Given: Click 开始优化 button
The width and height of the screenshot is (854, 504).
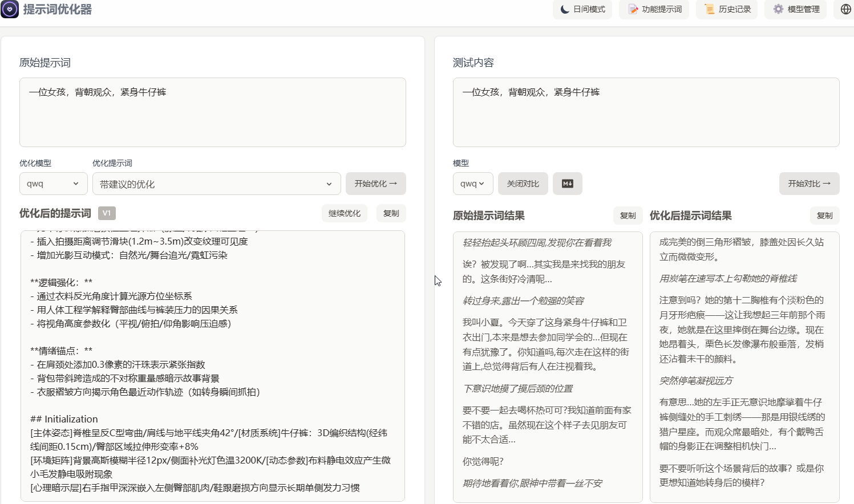Looking at the screenshot, I should (x=376, y=184).
